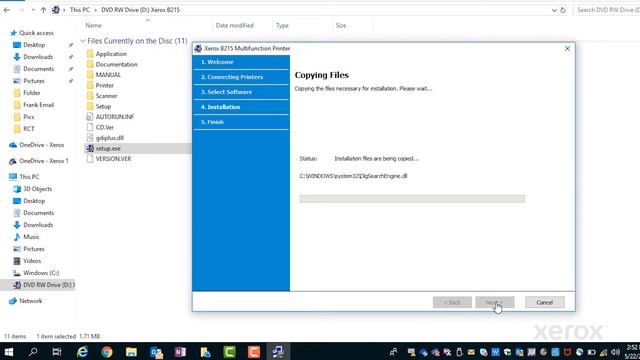Image resolution: width=640 pixels, height=360 pixels.
Task: Search the DVD RW Drive box
Action: tap(606, 10)
